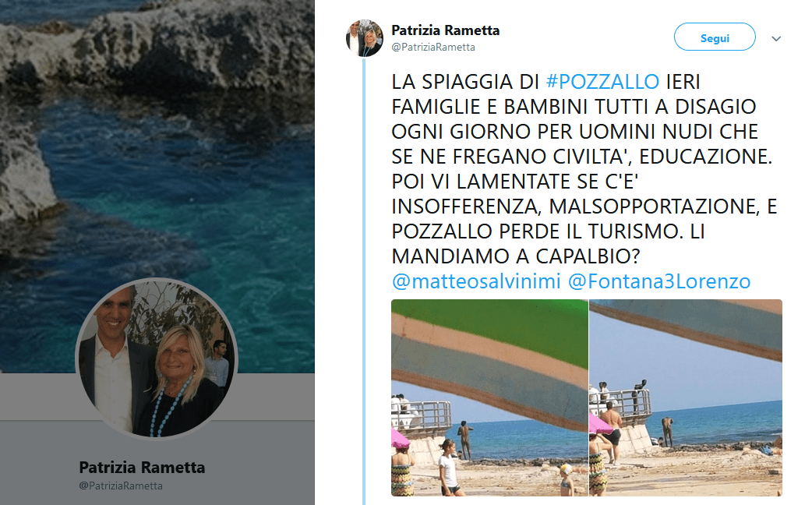Click the small tweet author avatar

tap(365, 38)
